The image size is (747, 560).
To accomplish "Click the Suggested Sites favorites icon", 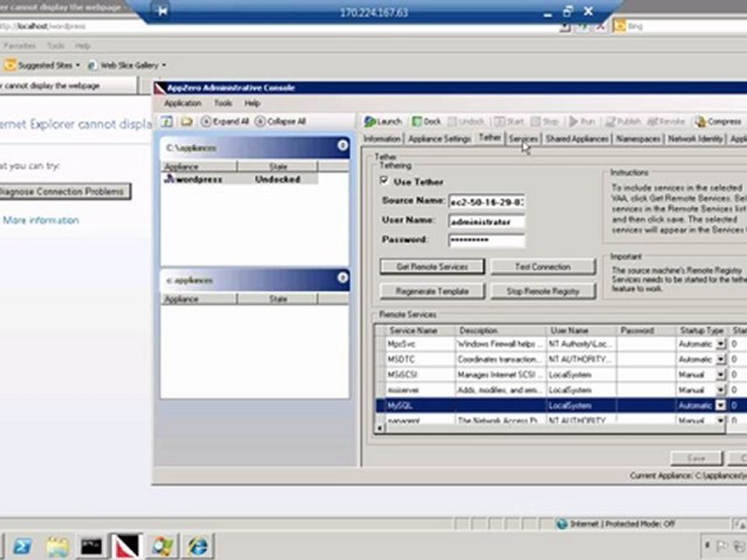I will pos(10,65).
